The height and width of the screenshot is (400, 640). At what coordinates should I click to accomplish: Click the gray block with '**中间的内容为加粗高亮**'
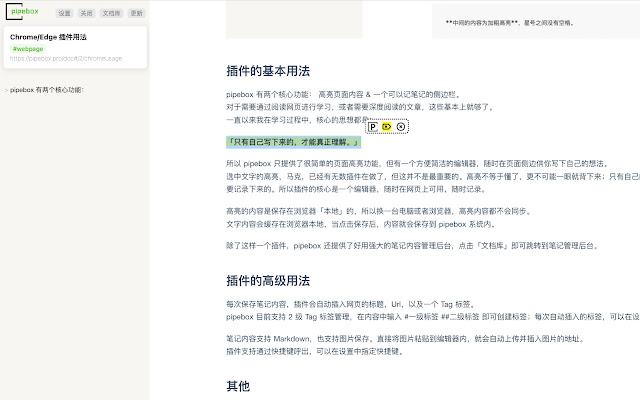click(536, 22)
